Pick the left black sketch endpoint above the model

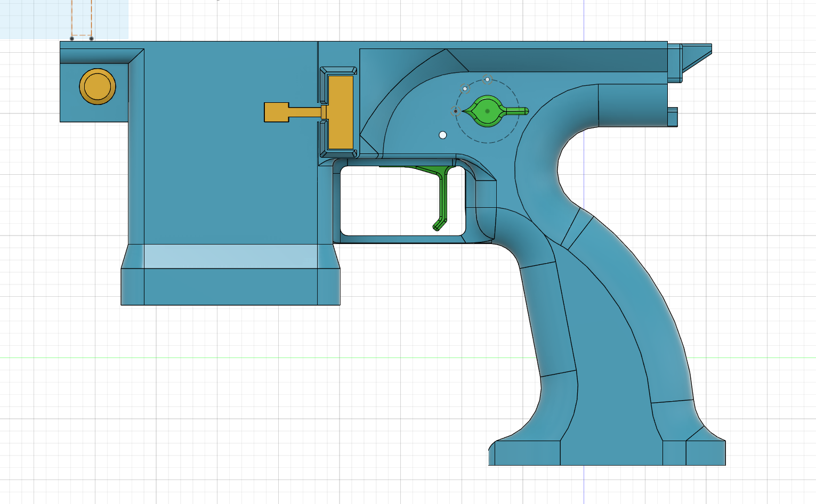tap(72, 38)
